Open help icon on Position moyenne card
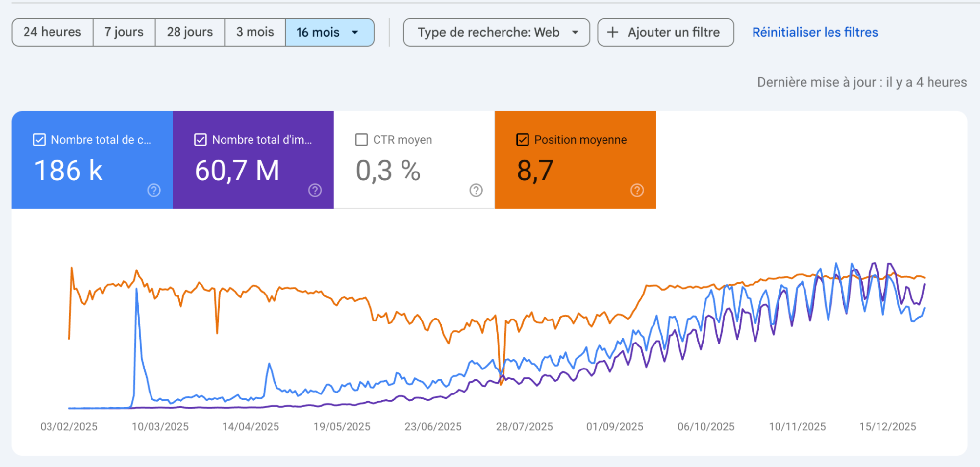 coord(637,190)
